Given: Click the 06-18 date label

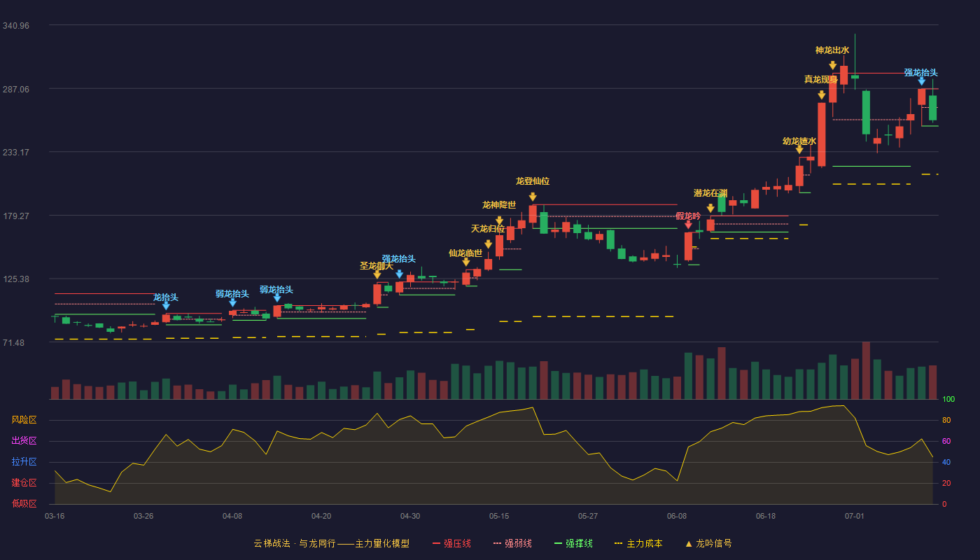Looking at the screenshot, I should tap(766, 516).
